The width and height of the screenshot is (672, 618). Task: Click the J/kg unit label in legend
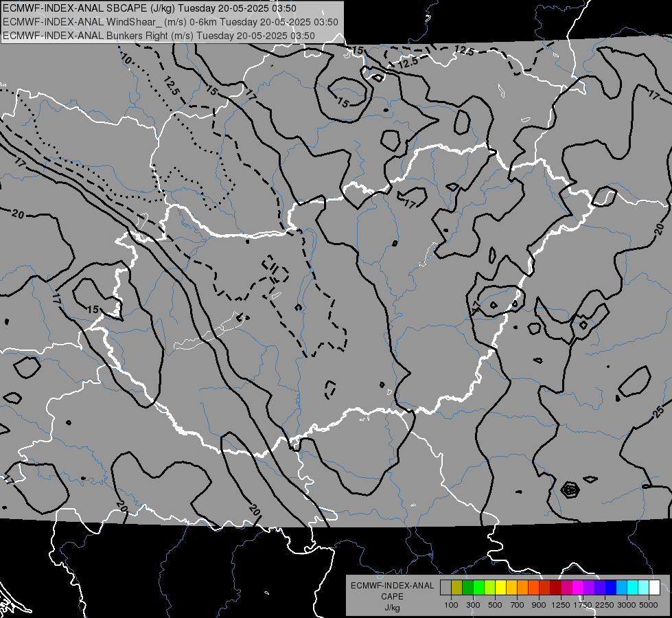click(x=392, y=608)
